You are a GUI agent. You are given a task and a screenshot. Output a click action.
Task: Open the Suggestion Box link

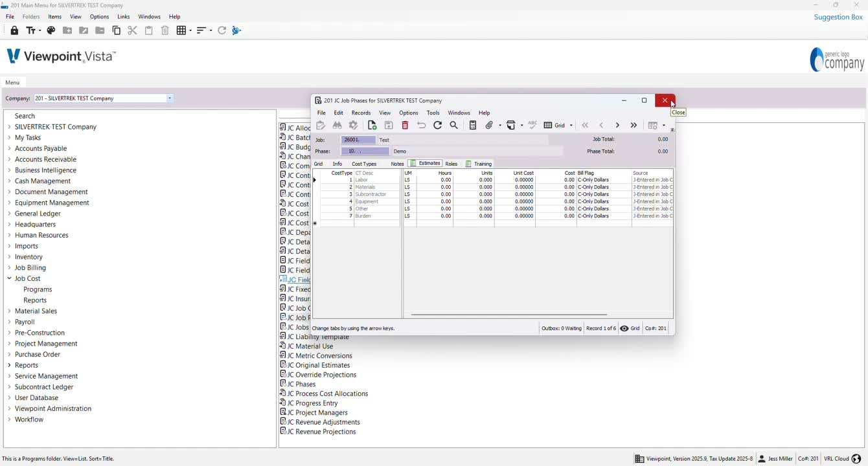[838, 17]
